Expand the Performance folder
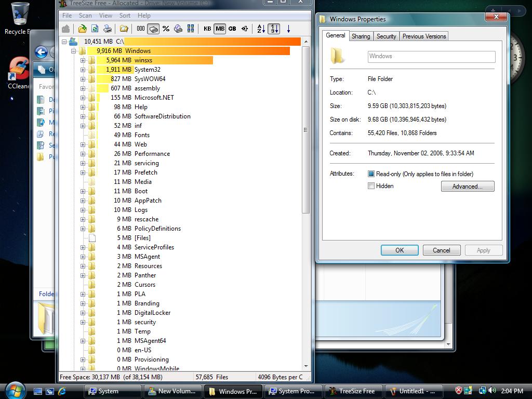532x399 pixels. pyautogui.click(x=83, y=154)
